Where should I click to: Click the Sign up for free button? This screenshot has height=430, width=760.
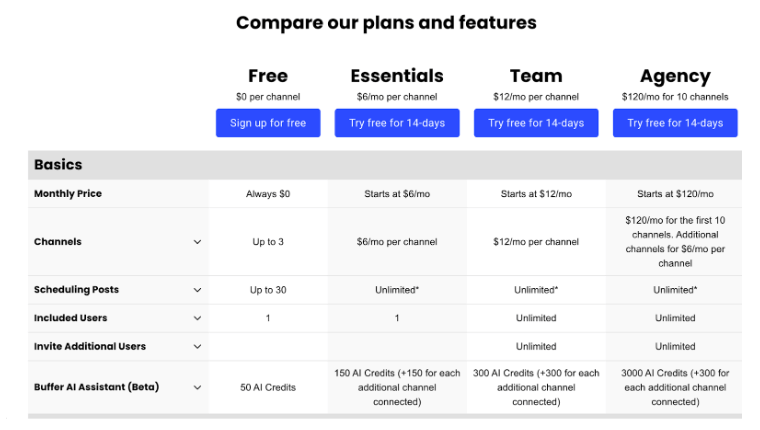tap(268, 123)
